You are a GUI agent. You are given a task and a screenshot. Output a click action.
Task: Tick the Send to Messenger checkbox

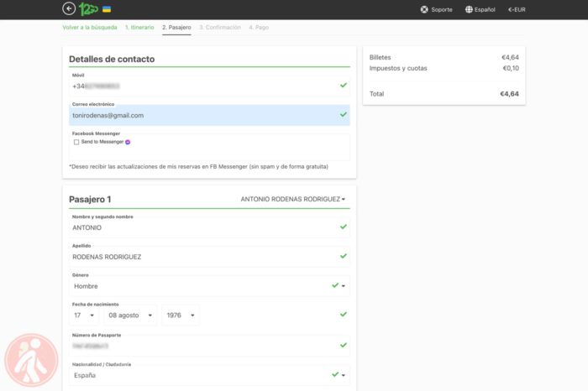click(x=76, y=142)
